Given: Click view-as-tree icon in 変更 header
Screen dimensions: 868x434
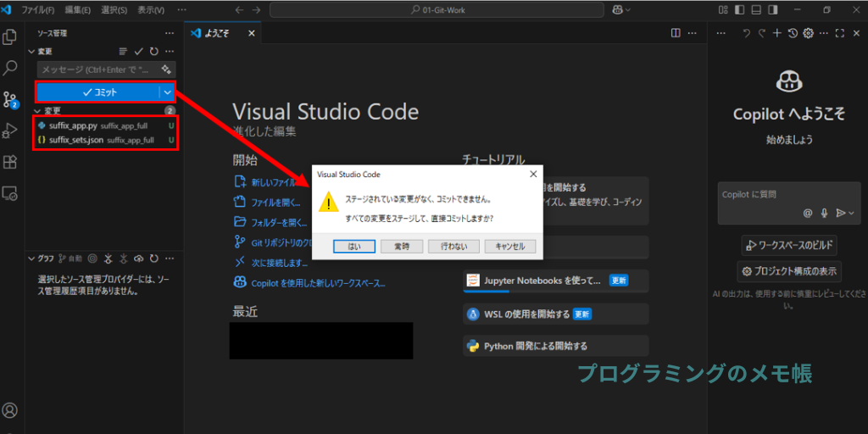Looking at the screenshot, I should point(123,52).
